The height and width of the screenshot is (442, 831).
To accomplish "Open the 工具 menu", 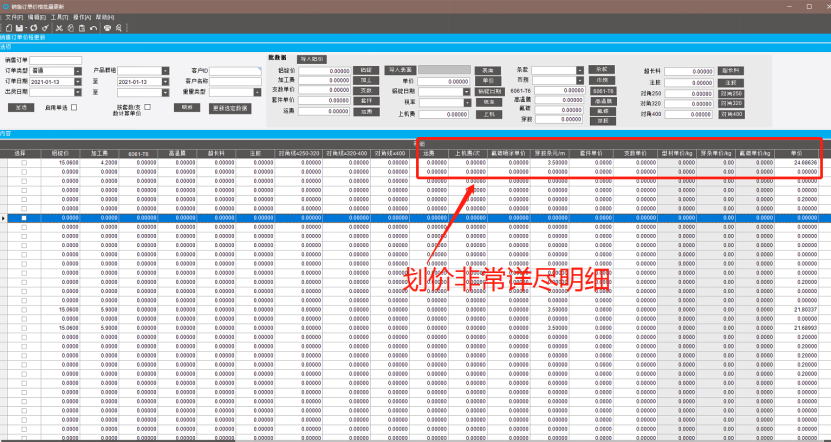I will [x=61, y=18].
